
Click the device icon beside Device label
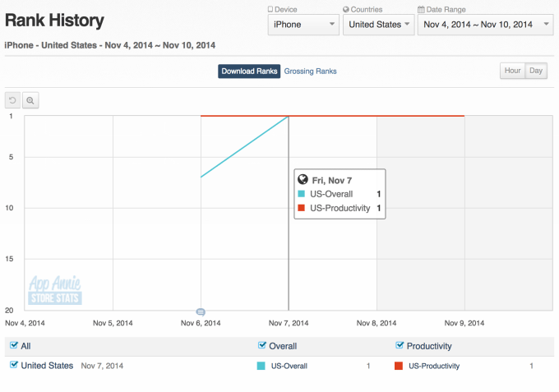click(270, 10)
